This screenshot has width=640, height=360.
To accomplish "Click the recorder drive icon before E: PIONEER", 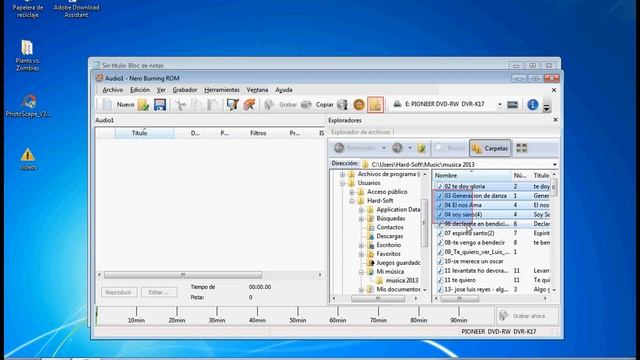I will 397,104.
